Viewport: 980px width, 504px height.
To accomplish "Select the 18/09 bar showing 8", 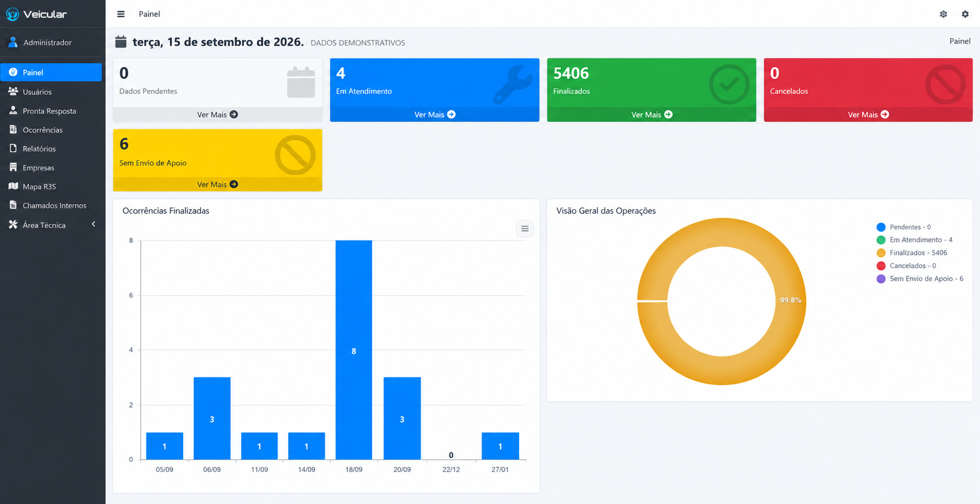I will (x=354, y=350).
